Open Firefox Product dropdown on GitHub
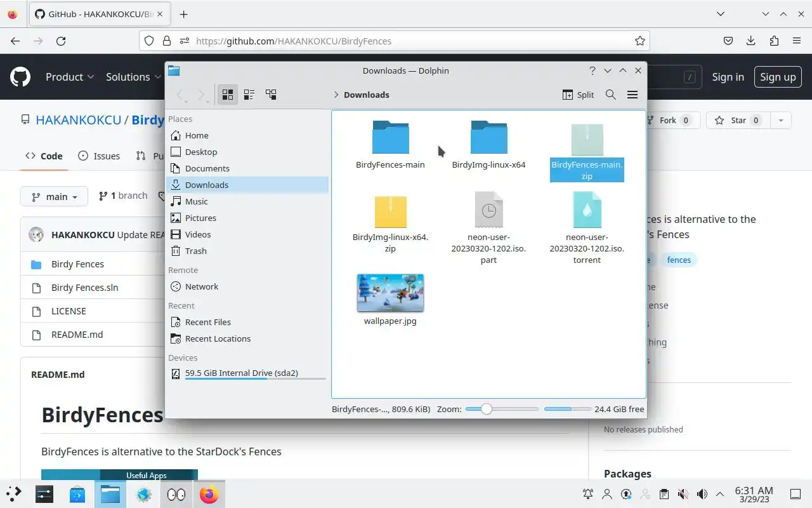The width and height of the screenshot is (812, 508). tap(70, 77)
